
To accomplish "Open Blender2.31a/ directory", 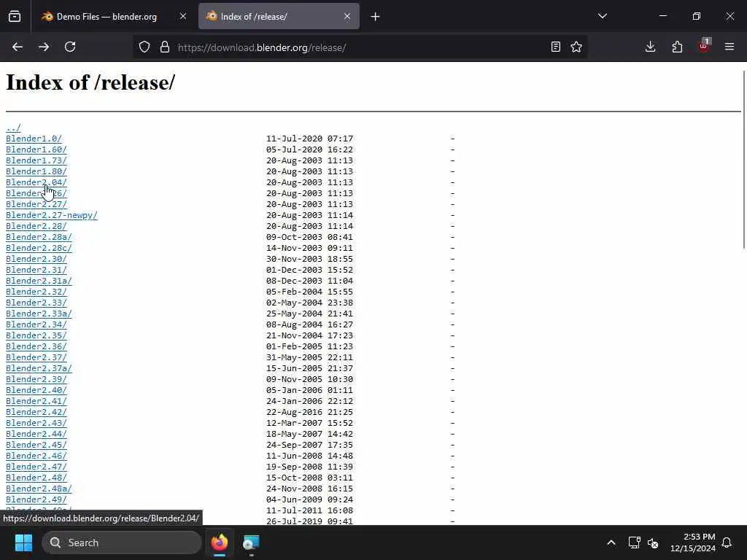I will click(39, 281).
